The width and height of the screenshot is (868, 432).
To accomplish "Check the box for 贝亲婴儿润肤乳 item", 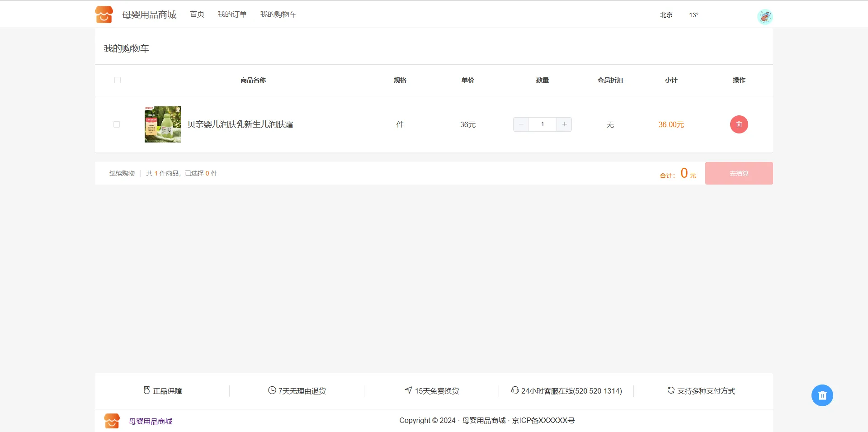I will click(x=117, y=124).
